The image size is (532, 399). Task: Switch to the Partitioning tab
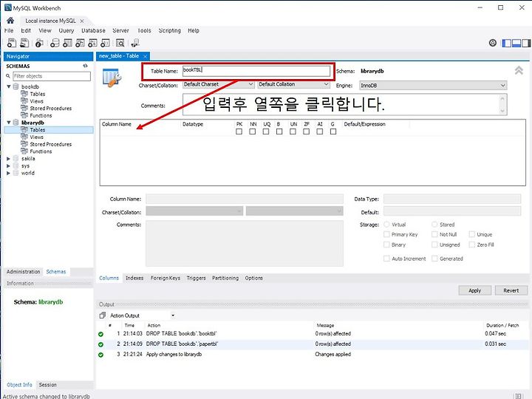coord(225,278)
